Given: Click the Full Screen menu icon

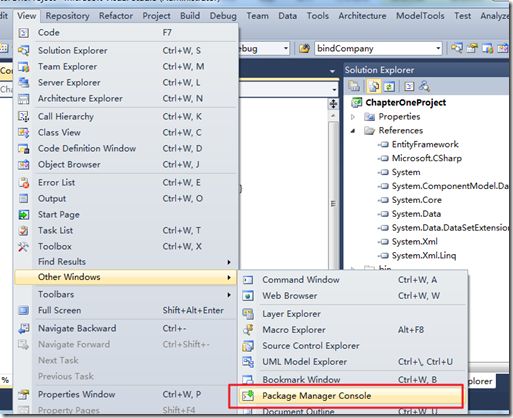Looking at the screenshot, I should pyautogui.click(x=23, y=310).
